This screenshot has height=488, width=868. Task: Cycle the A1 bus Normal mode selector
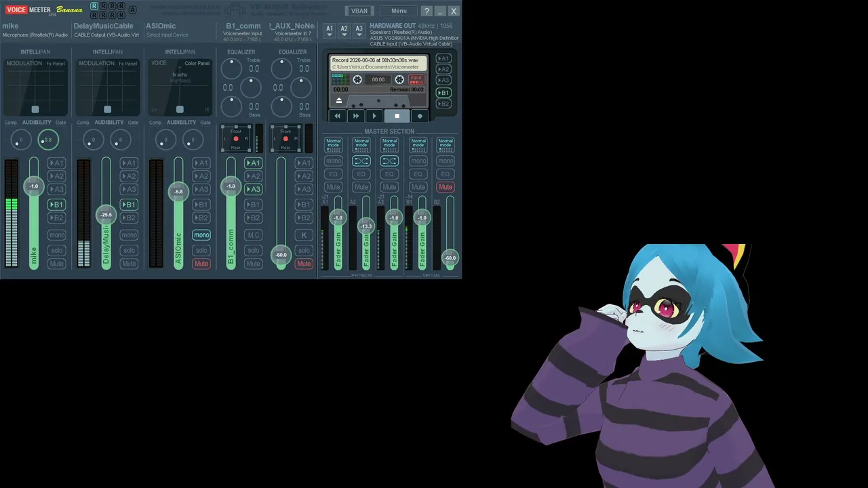pyautogui.click(x=334, y=145)
